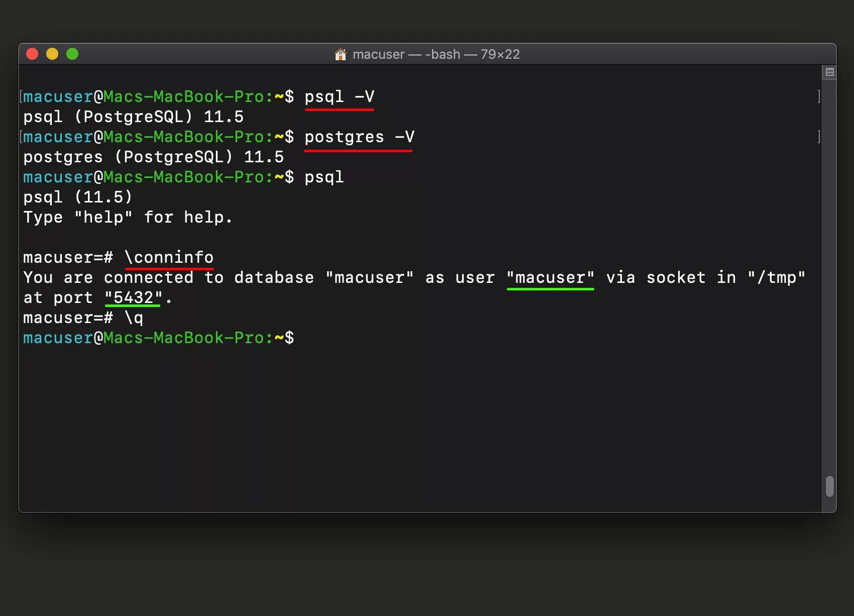854x616 pixels.
Task: Click the red close window button
Action: [32, 54]
